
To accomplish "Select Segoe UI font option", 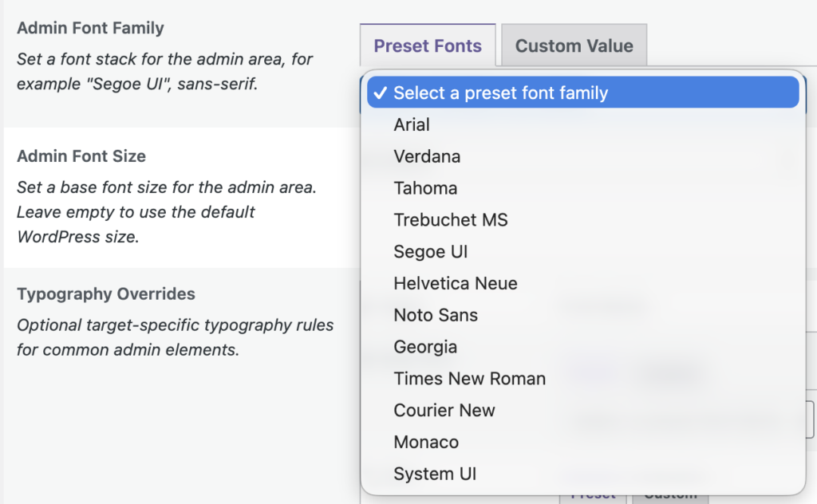I will pos(430,251).
